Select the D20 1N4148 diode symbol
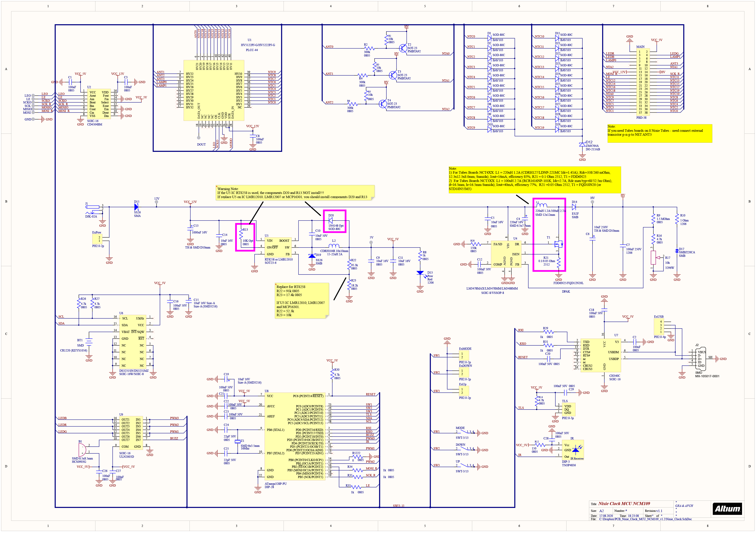This screenshot has height=533, width=756. (x=330, y=221)
